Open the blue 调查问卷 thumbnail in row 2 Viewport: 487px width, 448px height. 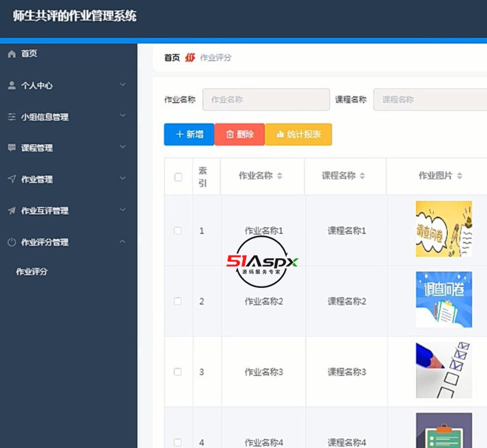click(444, 300)
